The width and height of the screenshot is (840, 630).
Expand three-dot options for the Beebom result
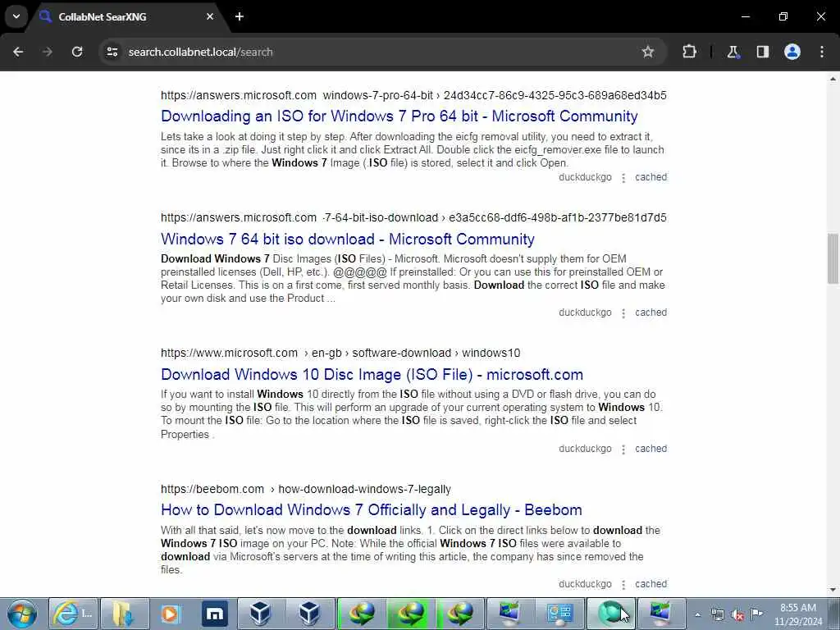pos(623,584)
